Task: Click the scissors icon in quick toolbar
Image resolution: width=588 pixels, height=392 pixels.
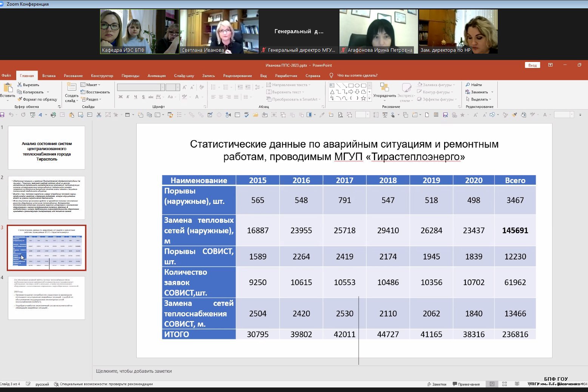Action: 99,115
